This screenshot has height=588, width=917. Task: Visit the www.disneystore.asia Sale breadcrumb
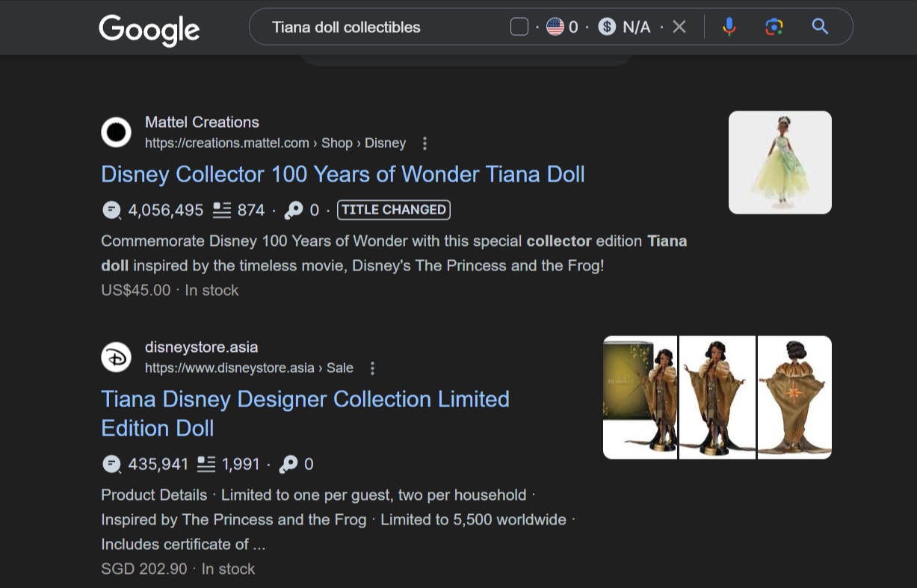click(x=249, y=368)
